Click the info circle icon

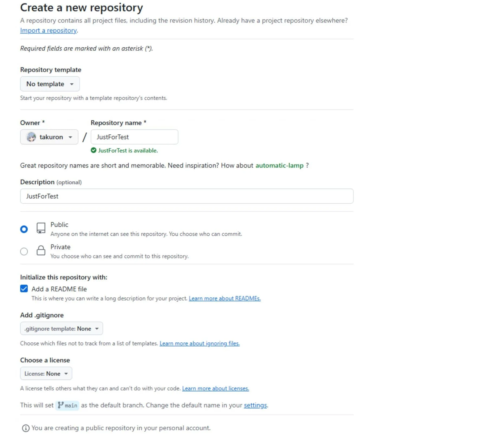coord(26,428)
